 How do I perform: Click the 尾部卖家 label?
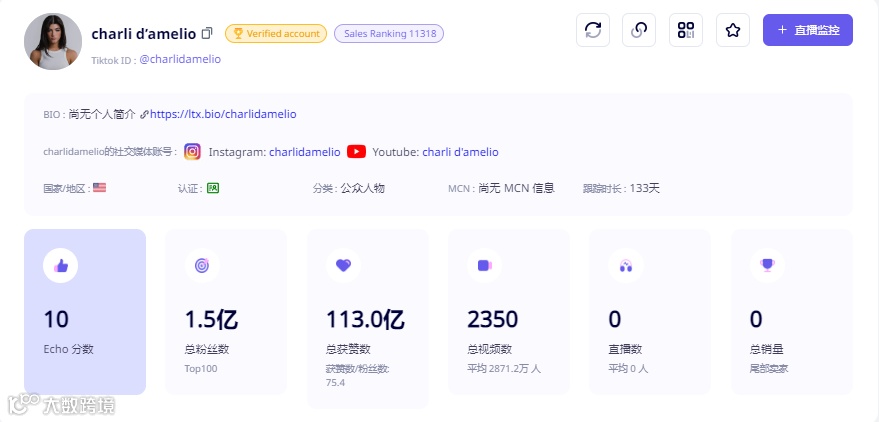tap(769, 369)
